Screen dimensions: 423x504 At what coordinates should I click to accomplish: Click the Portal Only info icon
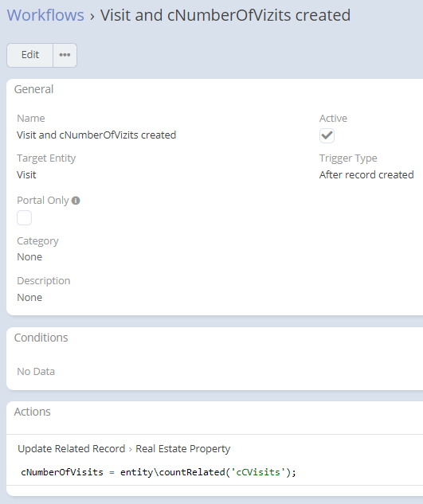coord(76,201)
